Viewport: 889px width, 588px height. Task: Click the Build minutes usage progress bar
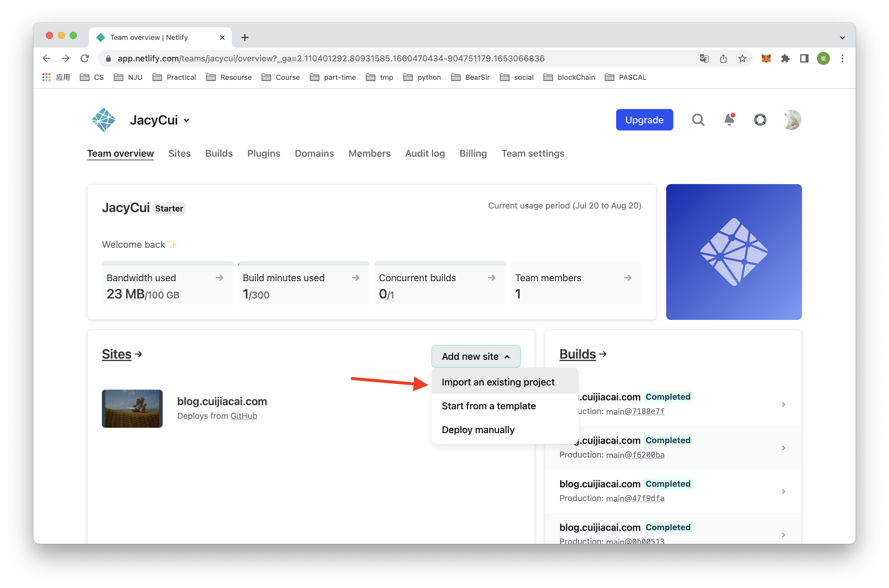pos(304,263)
